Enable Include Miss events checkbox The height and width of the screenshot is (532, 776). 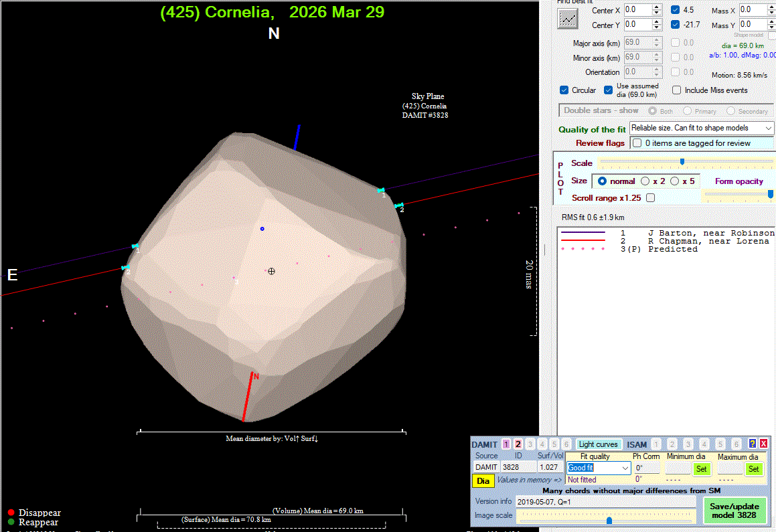(x=676, y=90)
